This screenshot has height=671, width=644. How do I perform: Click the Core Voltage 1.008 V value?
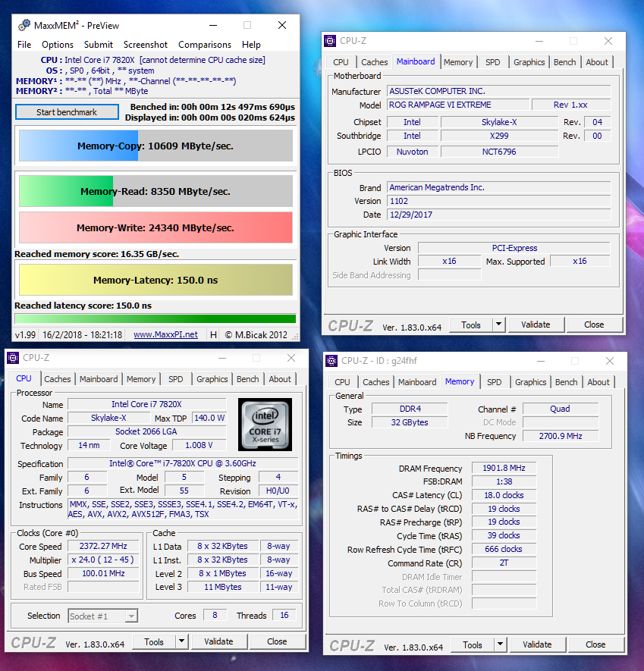point(199,446)
